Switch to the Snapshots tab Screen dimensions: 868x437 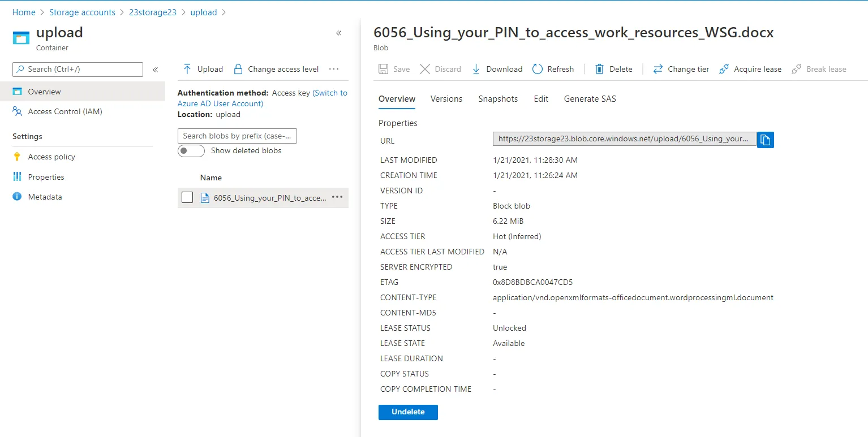coord(498,99)
